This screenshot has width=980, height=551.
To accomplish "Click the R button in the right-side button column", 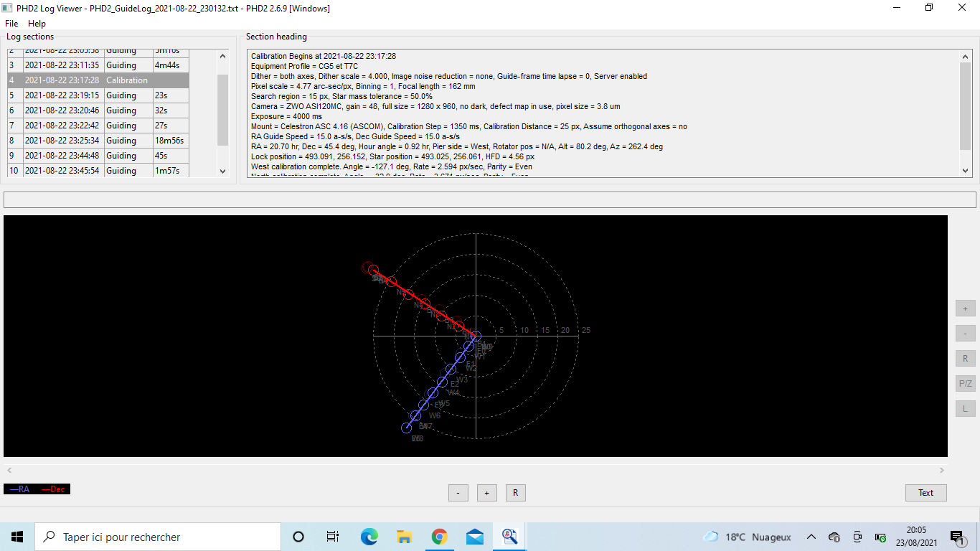I will point(965,359).
